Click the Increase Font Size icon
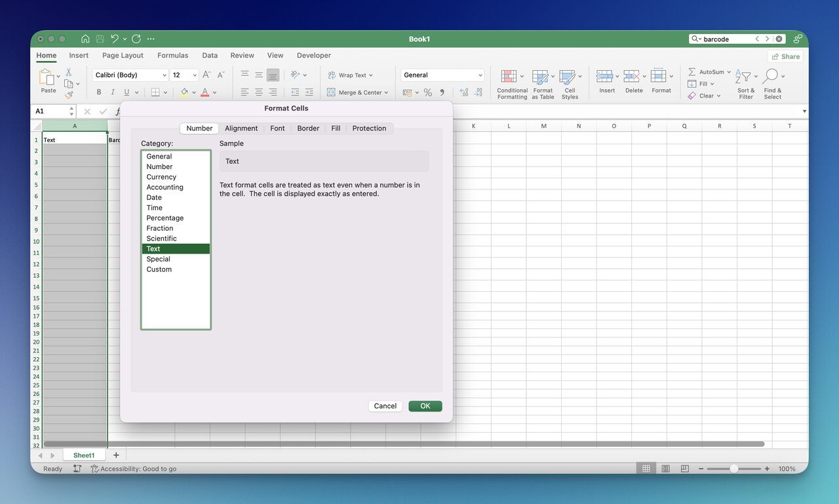839x504 pixels. pos(206,75)
